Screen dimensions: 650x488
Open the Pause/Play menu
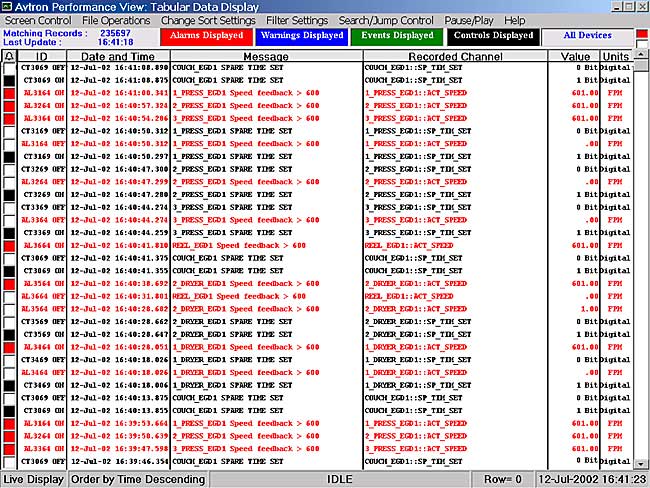[468, 20]
